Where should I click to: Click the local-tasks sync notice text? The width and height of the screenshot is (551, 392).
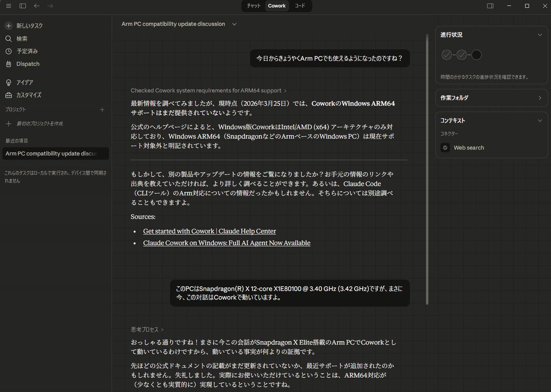[56, 177]
